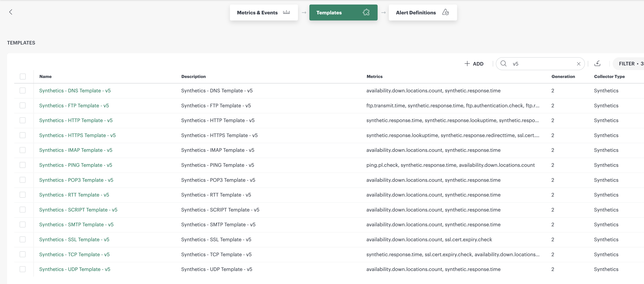Clear the search with the X icon
The height and width of the screenshot is (284, 644).
(x=579, y=63)
